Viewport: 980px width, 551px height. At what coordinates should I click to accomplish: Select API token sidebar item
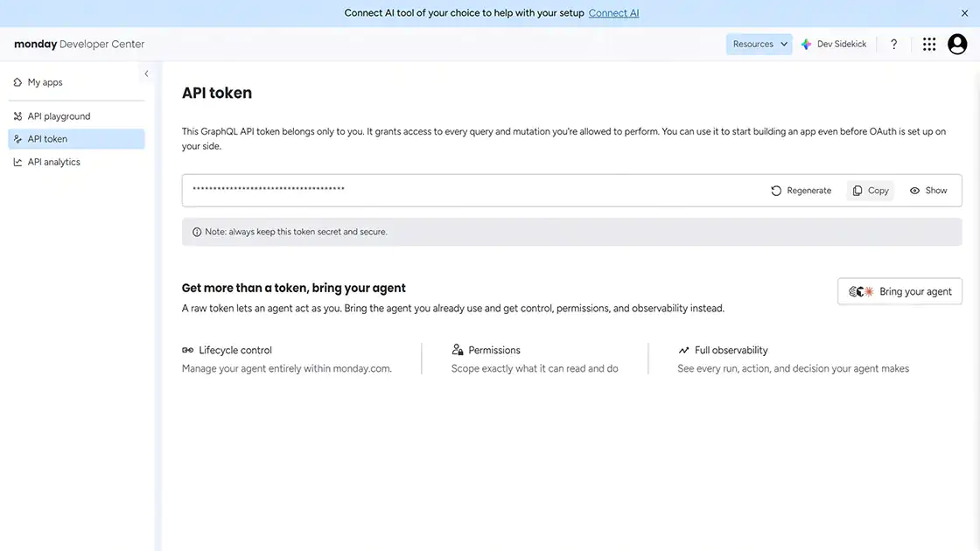tap(76, 139)
